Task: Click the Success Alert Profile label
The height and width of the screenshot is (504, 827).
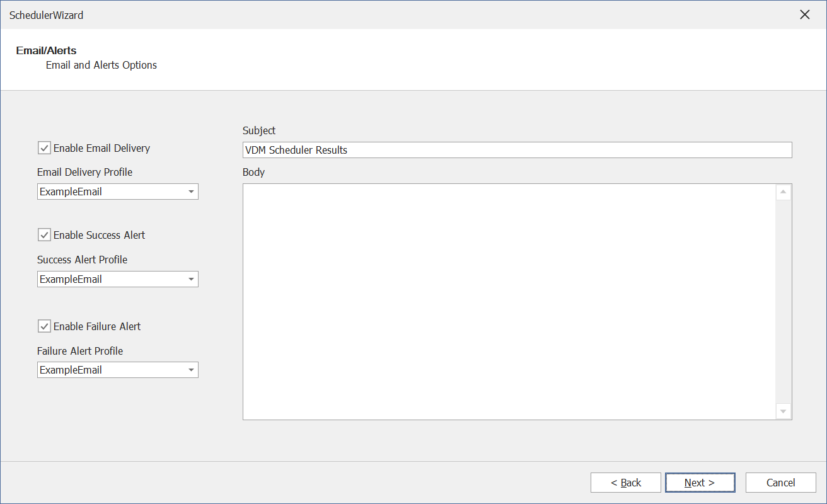Action: [x=83, y=260]
